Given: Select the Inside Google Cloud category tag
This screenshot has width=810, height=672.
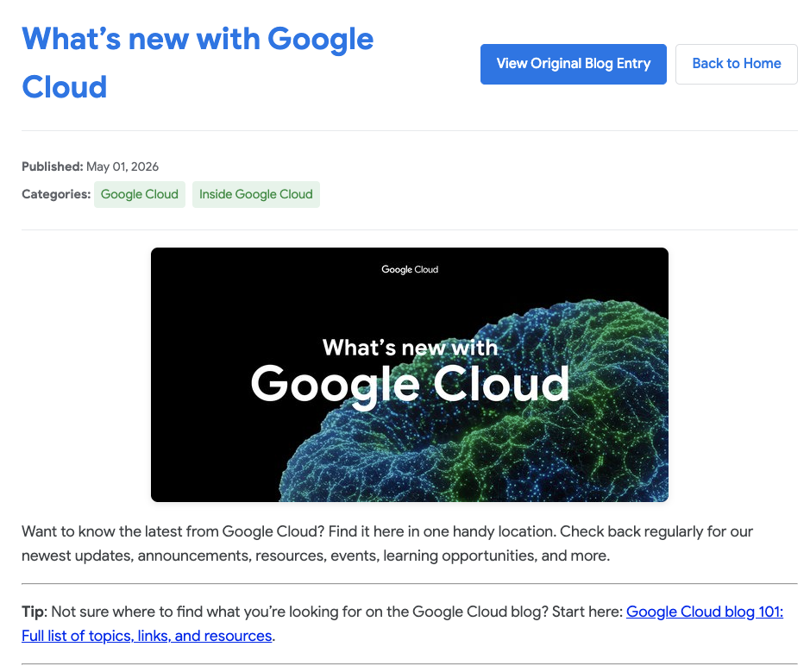Looking at the screenshot, I should pos(255,194).
